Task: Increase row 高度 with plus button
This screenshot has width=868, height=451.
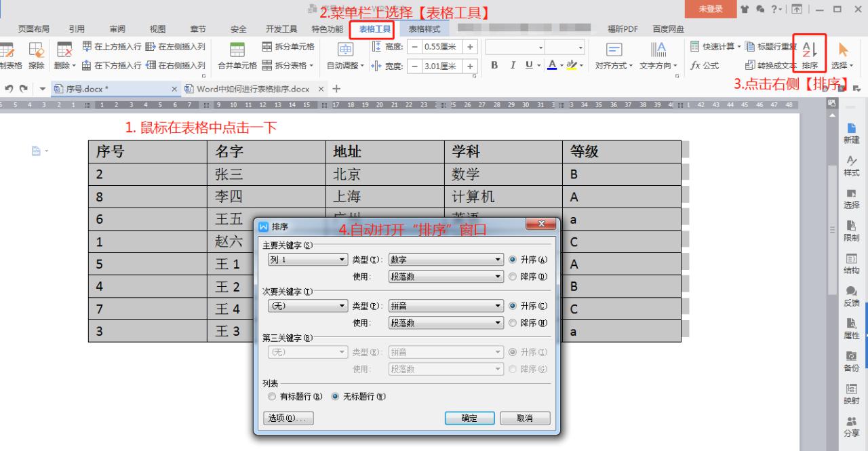Action: click(x=469, y=47)
